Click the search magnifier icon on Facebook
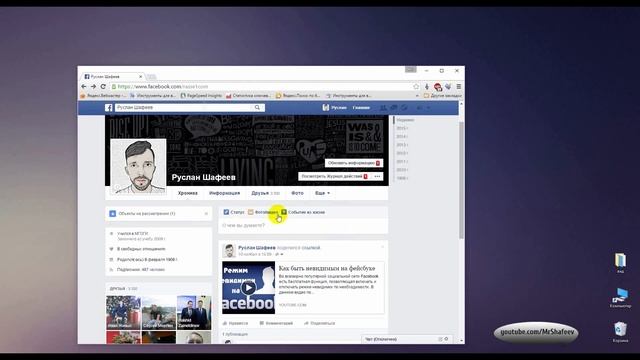 257,107
